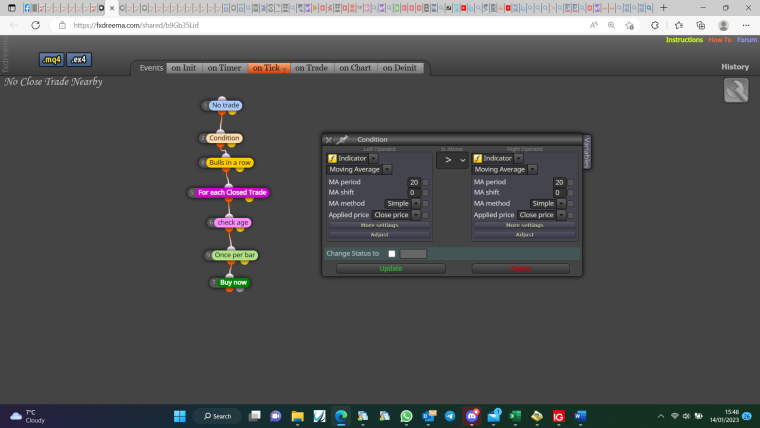Screen dimensions: 760x428
Task: Click the browser refresh icon
Action: pyautogui.click(x=35, y=25)
